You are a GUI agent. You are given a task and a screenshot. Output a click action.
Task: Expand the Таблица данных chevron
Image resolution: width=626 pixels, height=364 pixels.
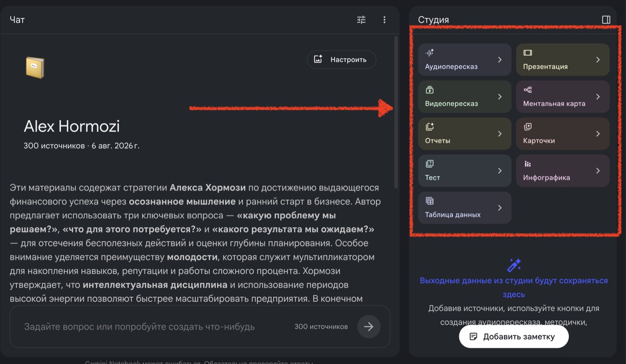point(500,208)
